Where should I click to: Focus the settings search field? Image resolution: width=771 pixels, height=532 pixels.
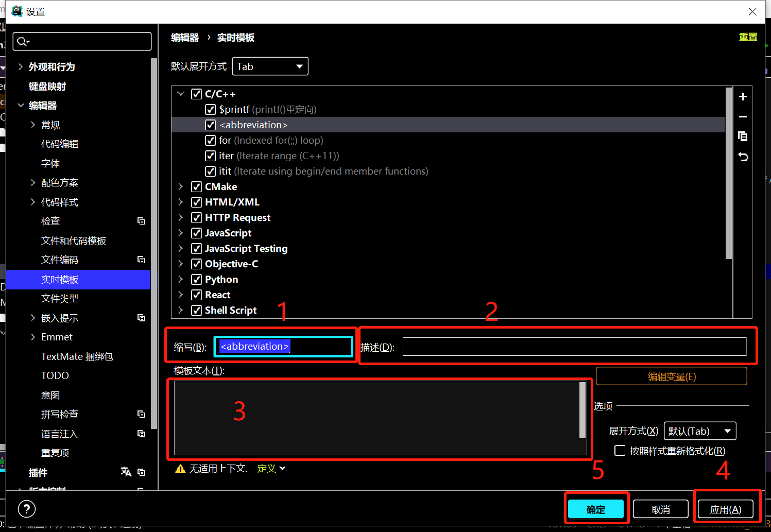(x=82, y=41)
